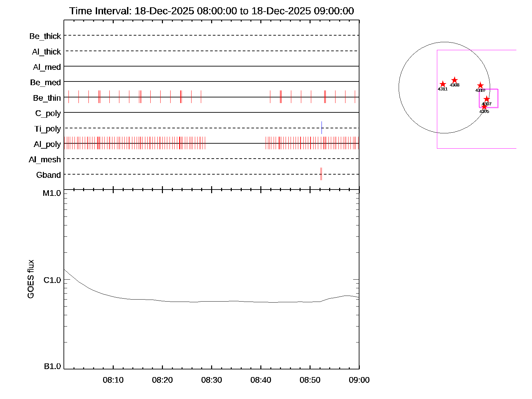This screenshot has width=532, height=399.
Task: Select the Al_poly filter label
Action: tap(47, 144)
